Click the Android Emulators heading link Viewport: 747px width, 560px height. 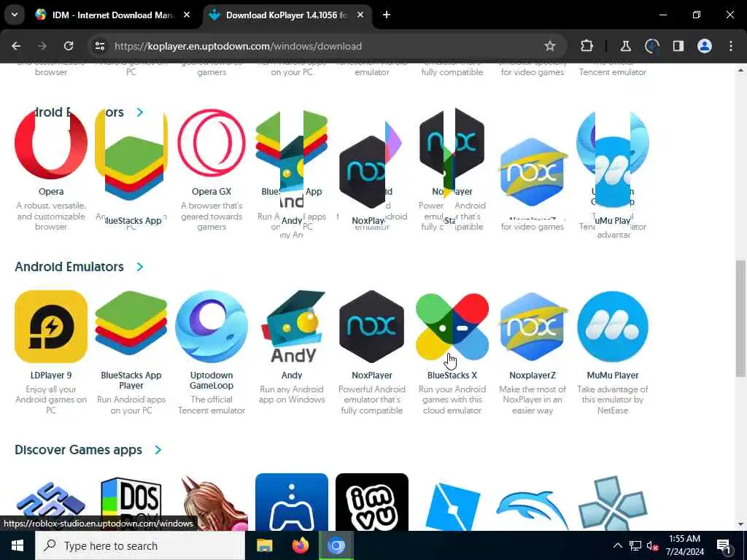[69, 267]
